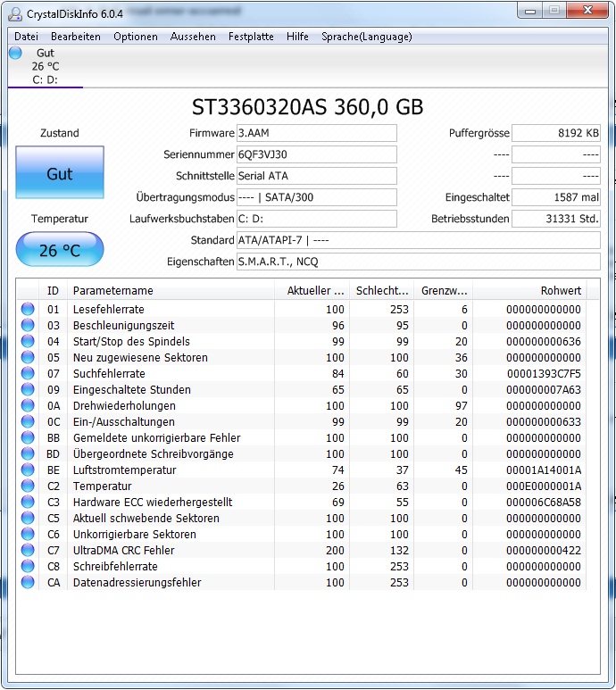Select the Drehwiederholungen row name
This screenshot has width=616, height=690.
pyautogui.click(x=124, y=406)
